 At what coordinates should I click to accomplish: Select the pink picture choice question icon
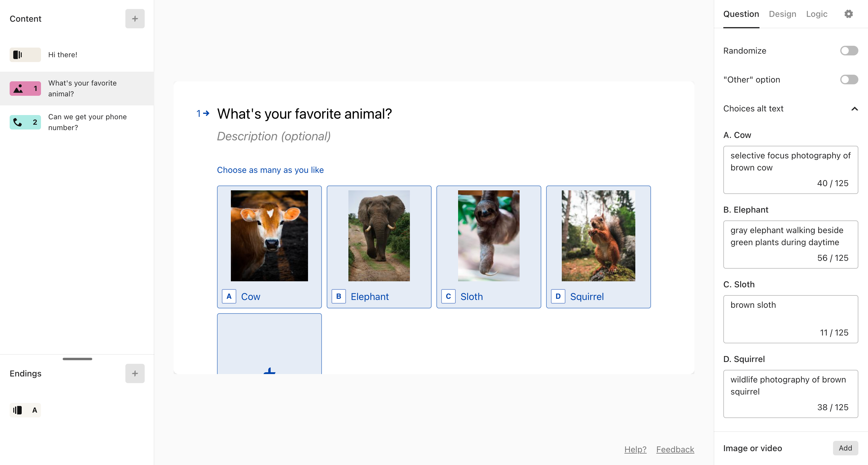pos(25,88)
